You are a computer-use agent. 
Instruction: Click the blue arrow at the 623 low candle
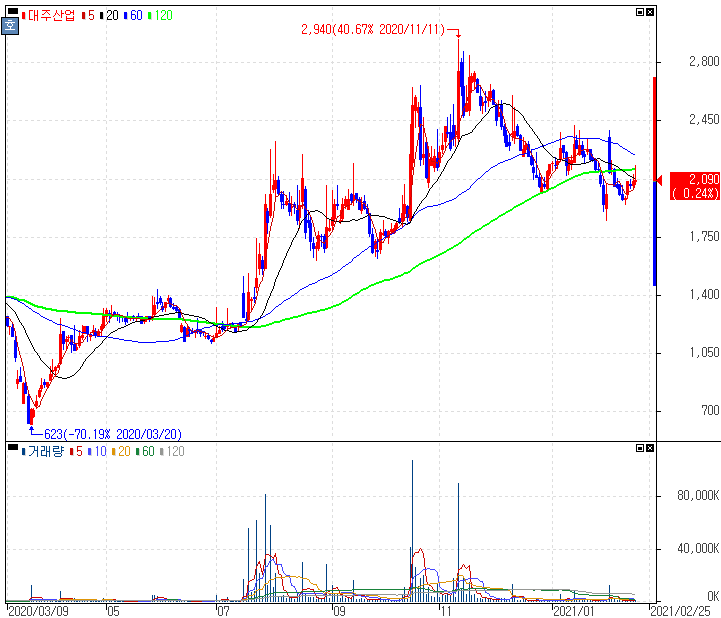[x=32, y=429]
